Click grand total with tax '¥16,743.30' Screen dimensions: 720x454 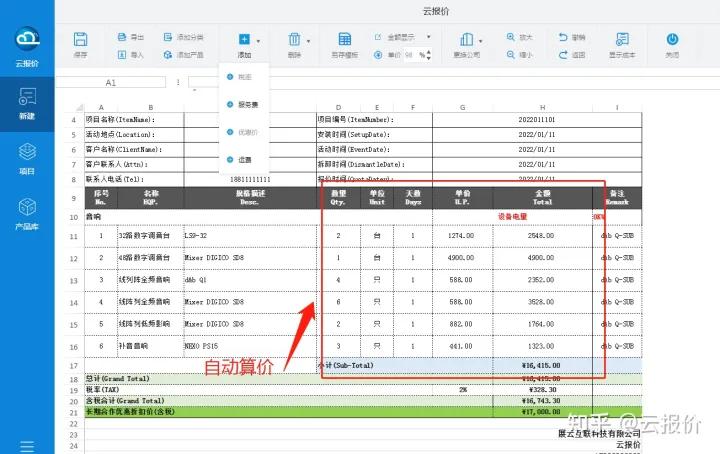[x=542, y=401]
